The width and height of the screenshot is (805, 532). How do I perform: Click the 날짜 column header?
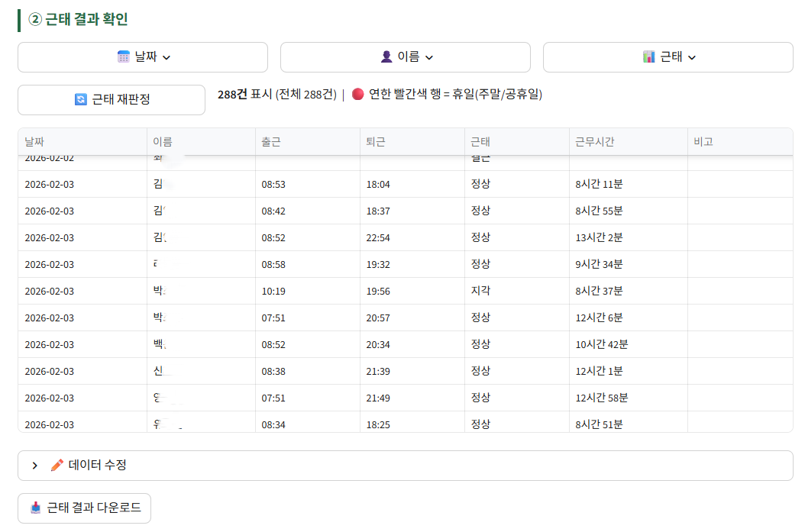pos(32,141)
